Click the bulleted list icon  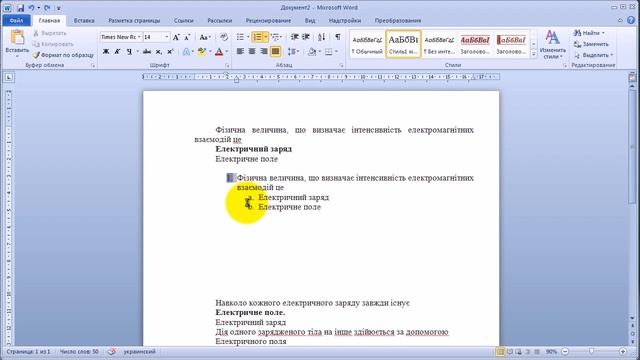coord(240,37)
